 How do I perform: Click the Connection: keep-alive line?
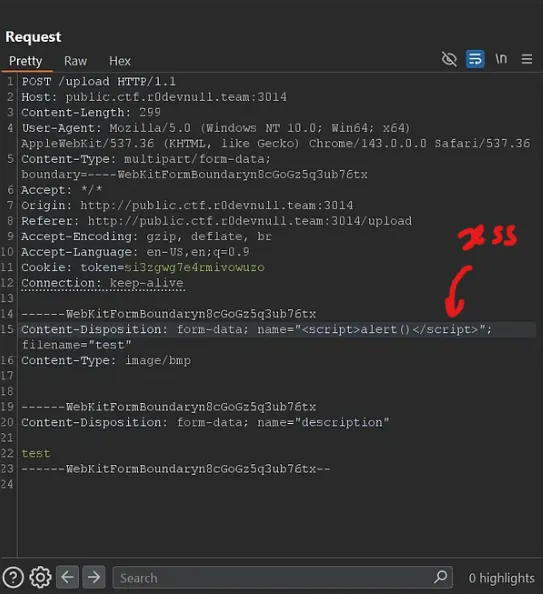[x=102, y=283]
